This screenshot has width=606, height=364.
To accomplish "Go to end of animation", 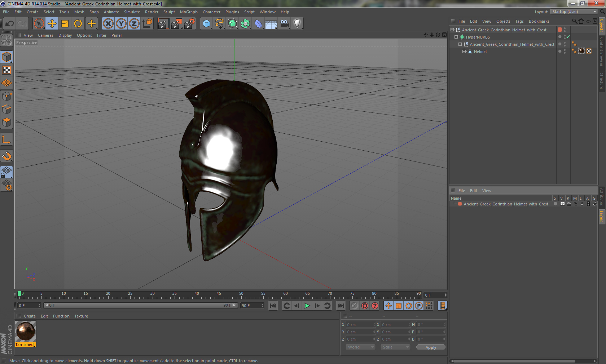I will pos(341,306).
